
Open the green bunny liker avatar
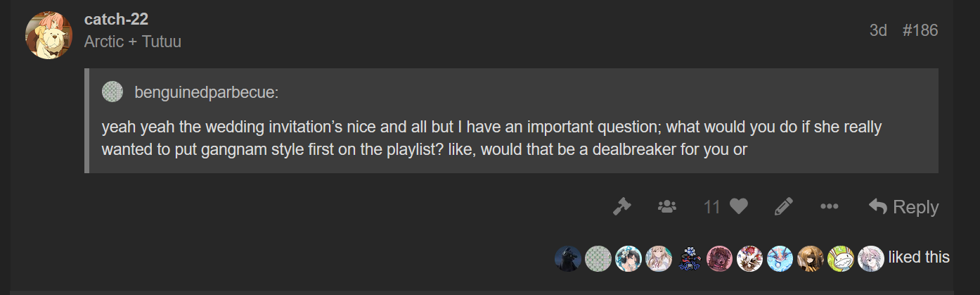point(841,258)
